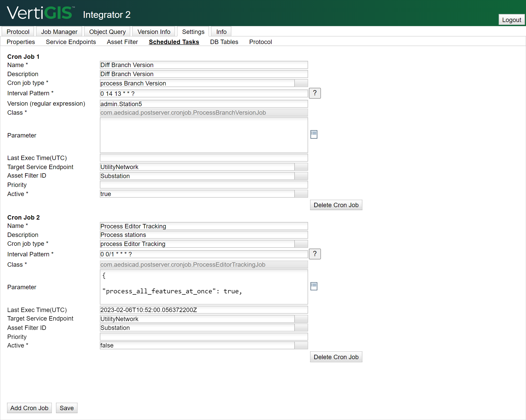Focus Description field of Cron Job 1

click(204, 74)
